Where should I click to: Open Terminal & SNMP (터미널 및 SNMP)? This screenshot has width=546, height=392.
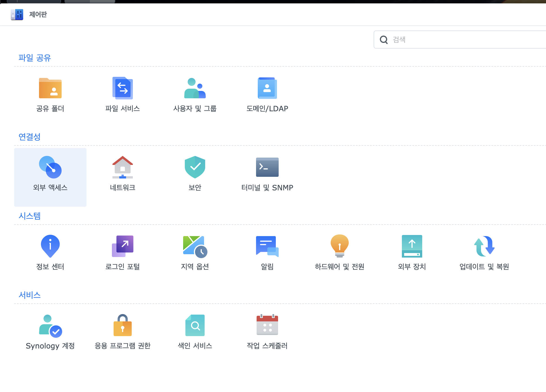click(267, 167)
